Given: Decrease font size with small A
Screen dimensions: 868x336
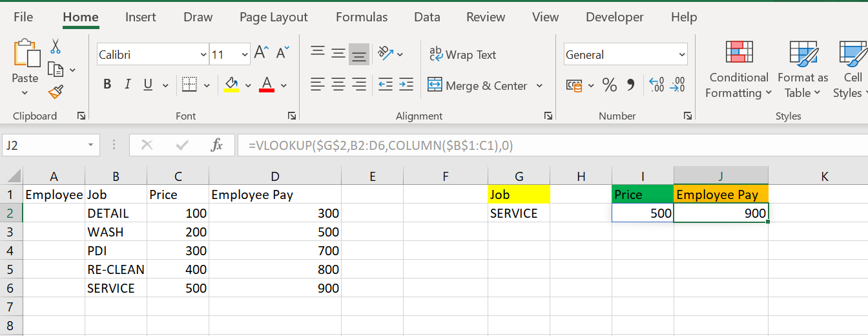Looking at the screenshot, I should point(282,54).
